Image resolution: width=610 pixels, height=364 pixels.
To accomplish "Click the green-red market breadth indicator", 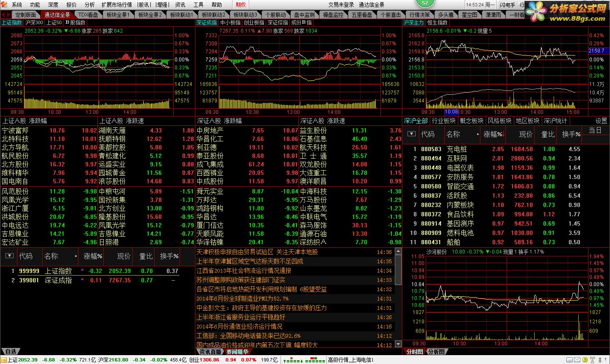I will pyautogui.click(x=304, y=360).
